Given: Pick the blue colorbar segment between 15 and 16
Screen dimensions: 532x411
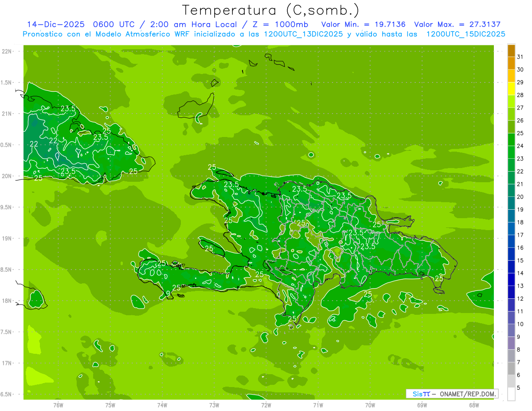Looking at the screenshot, I should (511, 254).
